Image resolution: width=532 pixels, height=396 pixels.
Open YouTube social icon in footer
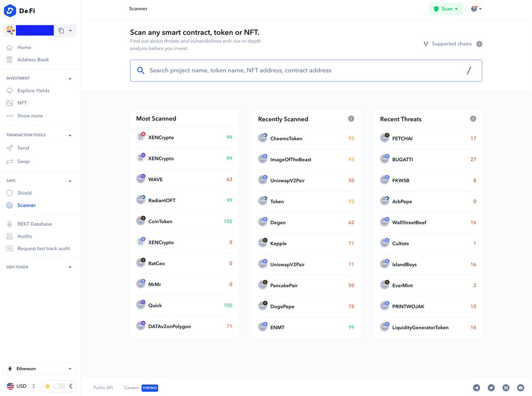coord(520,388)
